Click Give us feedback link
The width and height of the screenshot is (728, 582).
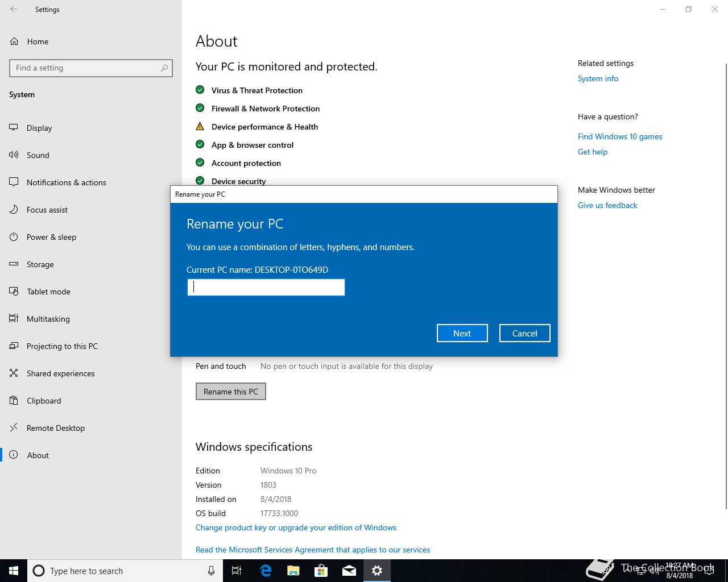tap(607, 205)
